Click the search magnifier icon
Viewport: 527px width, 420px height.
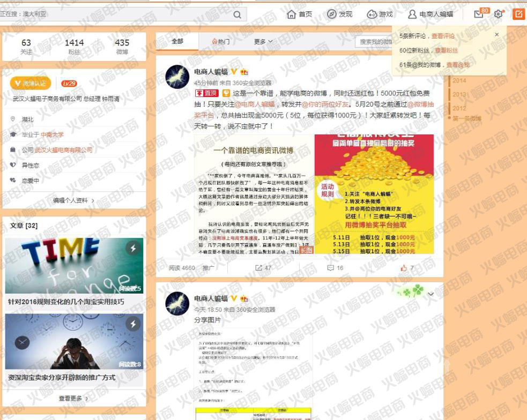pyautogui.click(x=237, y=14)
